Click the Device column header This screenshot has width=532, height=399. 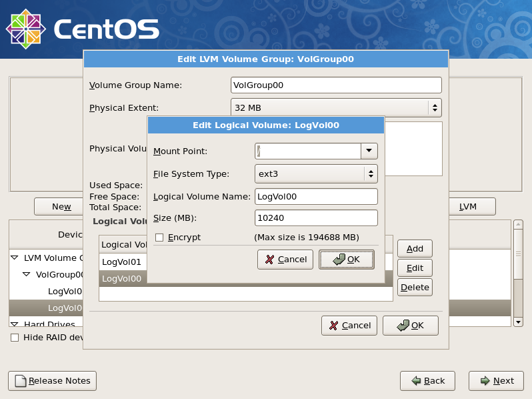coord(46,235)
